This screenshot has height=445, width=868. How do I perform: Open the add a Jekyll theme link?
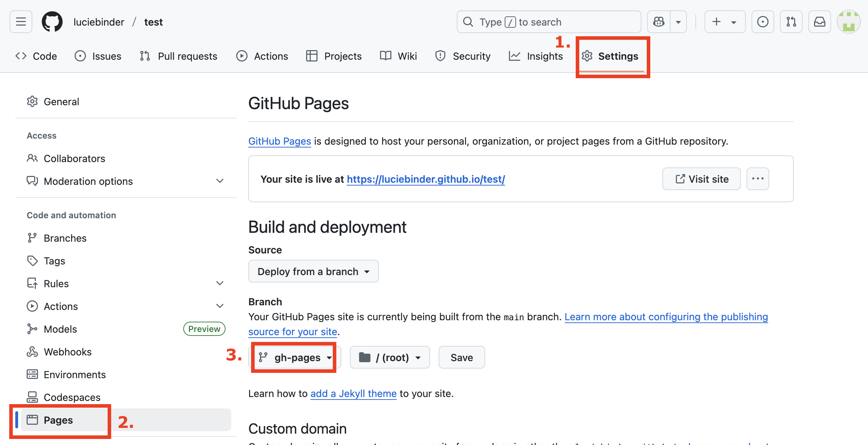(x=353, y=394)
